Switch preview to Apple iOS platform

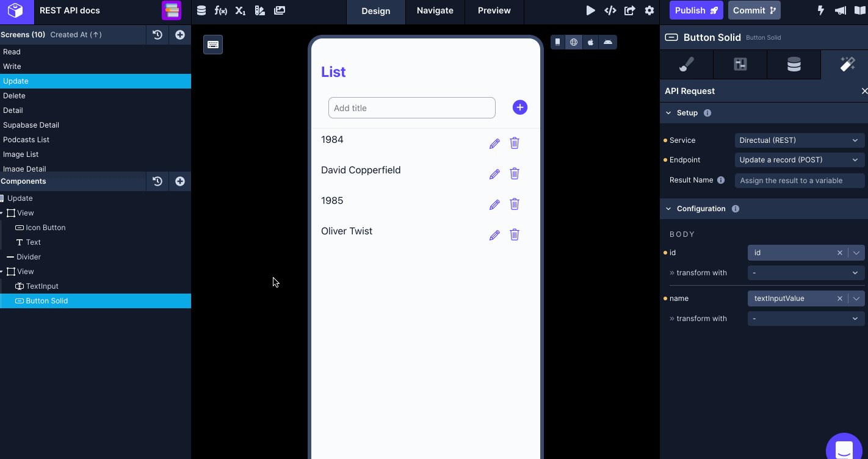[x=591, y=42]
